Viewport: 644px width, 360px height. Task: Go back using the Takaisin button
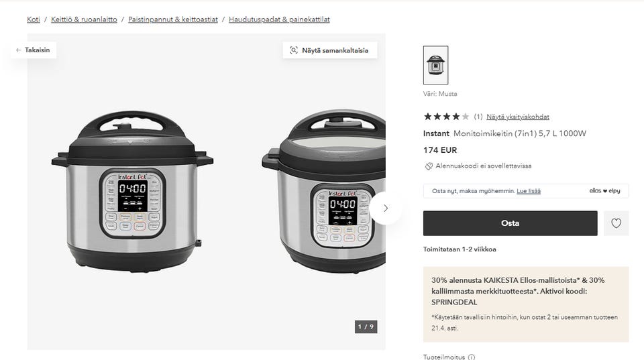point(34,50)
